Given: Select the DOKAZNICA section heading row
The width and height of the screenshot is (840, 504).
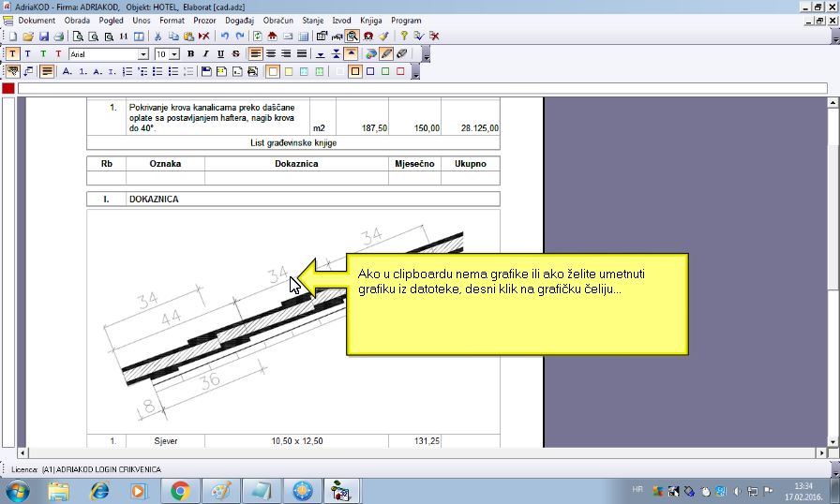Looking at the screenshot, I should pyautogui.click(x=293, y=199).
